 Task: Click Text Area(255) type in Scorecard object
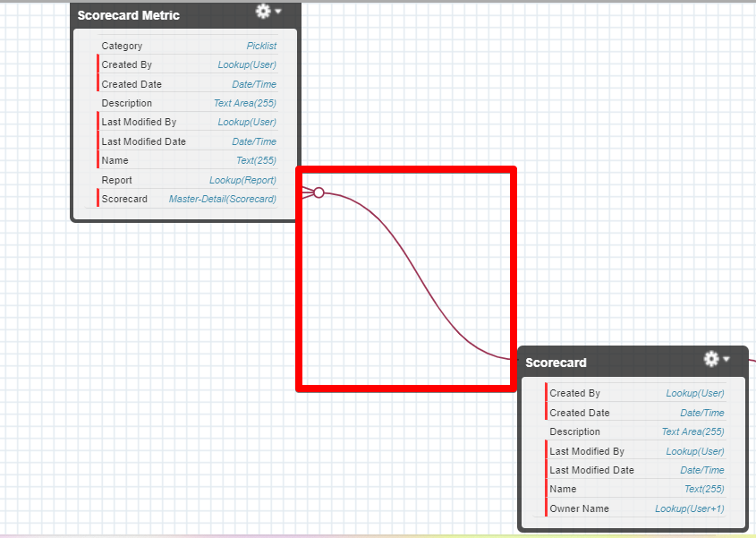click(692, 431)
